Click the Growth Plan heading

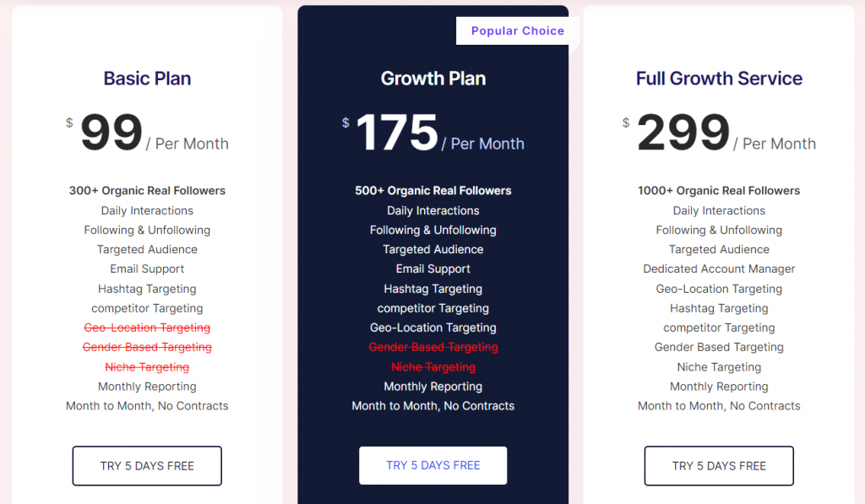[x=433, y=79]
